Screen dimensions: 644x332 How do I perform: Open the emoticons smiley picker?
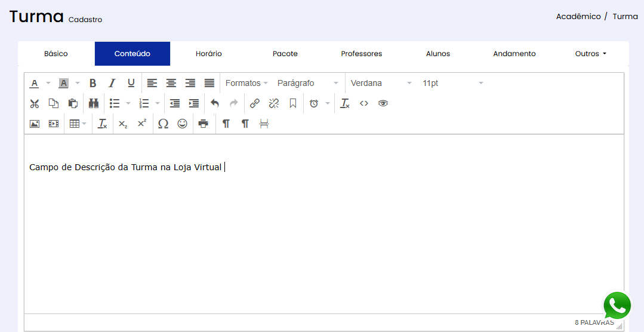pyautogui.click(x=183, y=124)
